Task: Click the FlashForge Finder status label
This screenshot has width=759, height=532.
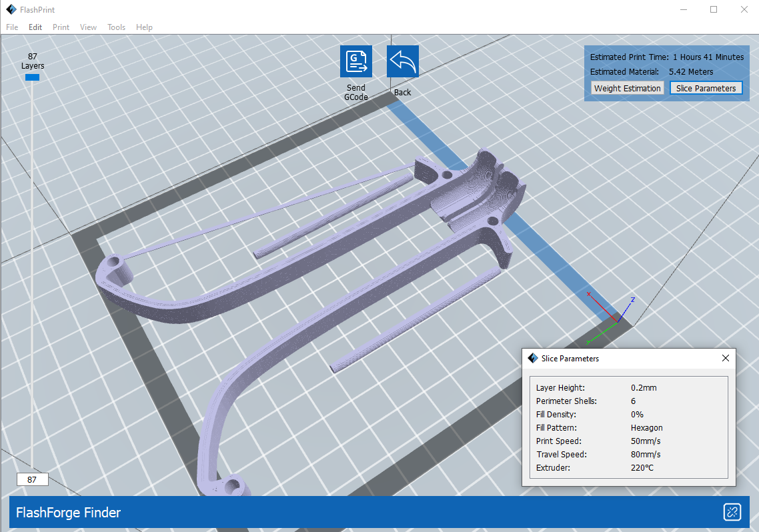Action: click(x=68, y=512)
